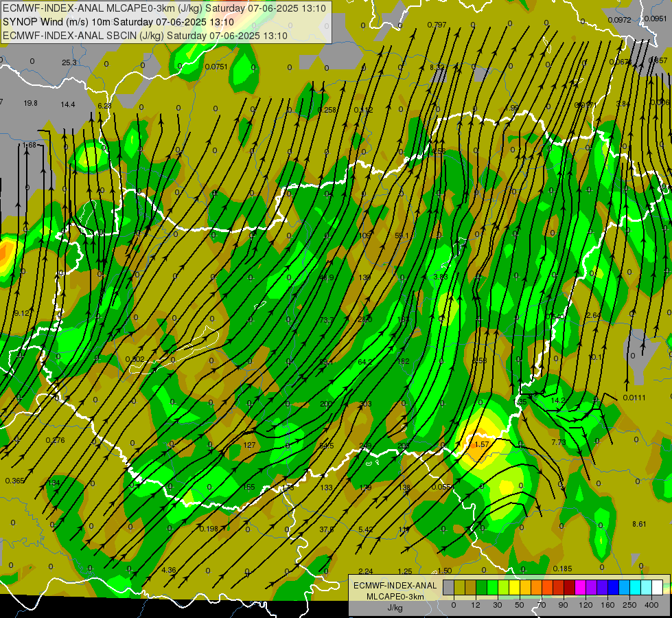Click the legend scale label 90
The image size is (672, 618).
point(563,605)
